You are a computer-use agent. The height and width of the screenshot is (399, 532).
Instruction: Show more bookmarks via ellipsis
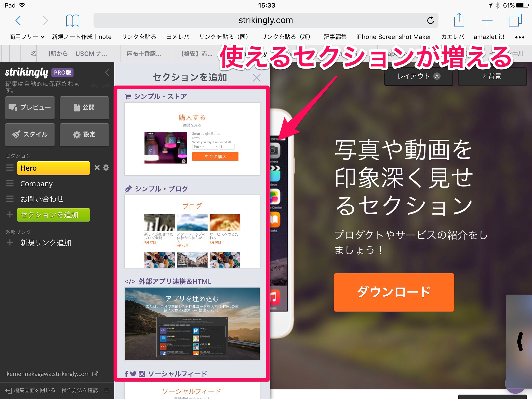pyautogui.click(x=520, y=37)
